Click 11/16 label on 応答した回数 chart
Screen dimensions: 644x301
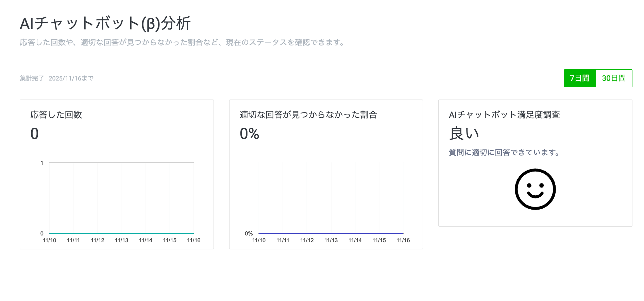tap(193, 240)
